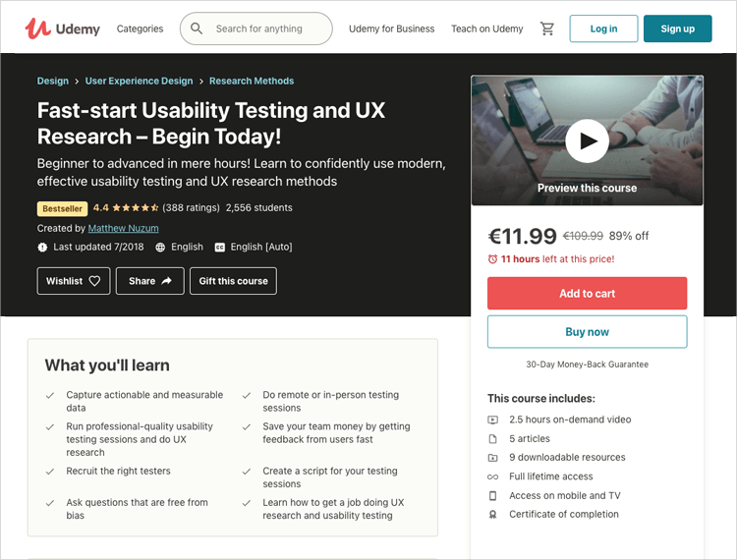Click checkmark beside Capture actionable data

tap(49, 396)
